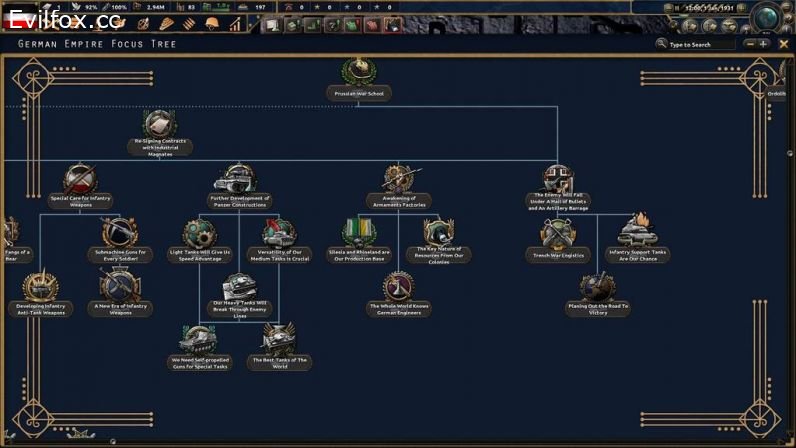The image size is (796, 448).
Task: Choose Submachine Guns for Every Soldier focus
Action: [x=120, y=234]
